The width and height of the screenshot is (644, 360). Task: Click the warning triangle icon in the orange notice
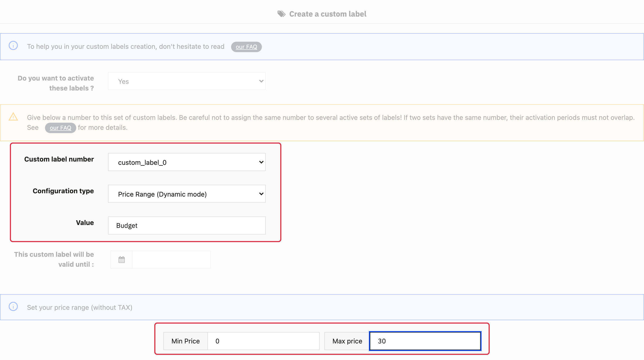pos(13,117)
